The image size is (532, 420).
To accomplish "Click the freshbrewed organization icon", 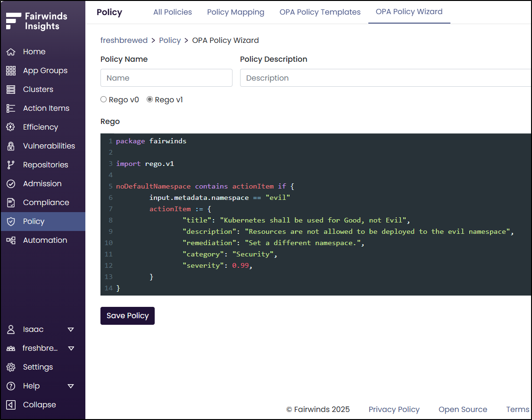I will 11,348.
